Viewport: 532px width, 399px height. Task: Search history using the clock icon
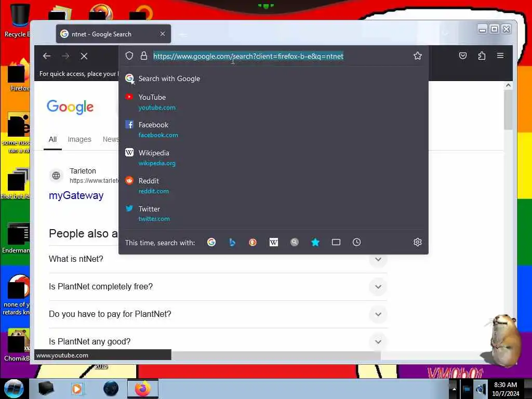[356, 242]
